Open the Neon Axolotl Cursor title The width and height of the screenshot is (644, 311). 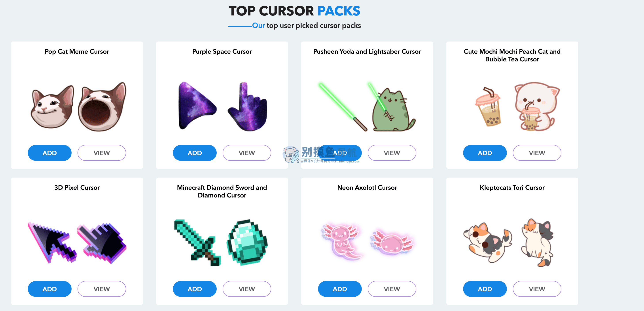(x=367, y=188)
